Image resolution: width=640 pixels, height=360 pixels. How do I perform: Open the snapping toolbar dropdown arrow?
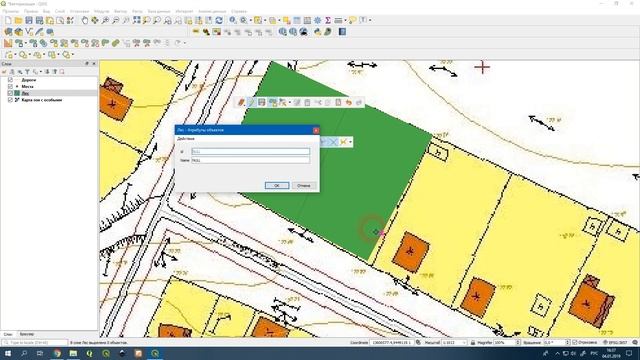click(x=350, y=142)
